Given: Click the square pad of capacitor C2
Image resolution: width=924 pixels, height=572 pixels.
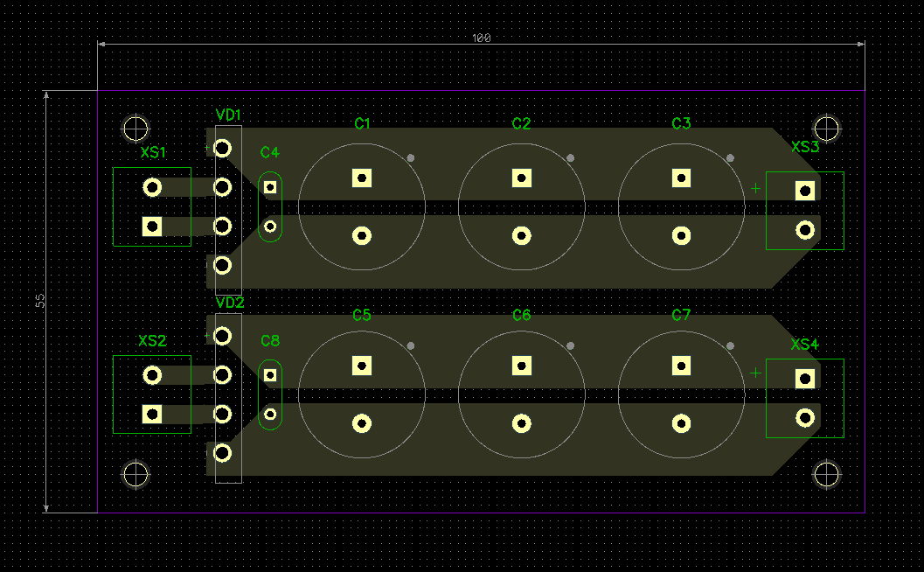Looking at the screenshot, I should coord(521,178).
